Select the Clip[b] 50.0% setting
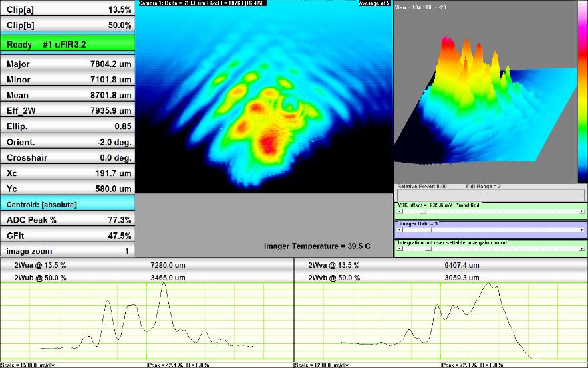588x368 pixels. 67,25
